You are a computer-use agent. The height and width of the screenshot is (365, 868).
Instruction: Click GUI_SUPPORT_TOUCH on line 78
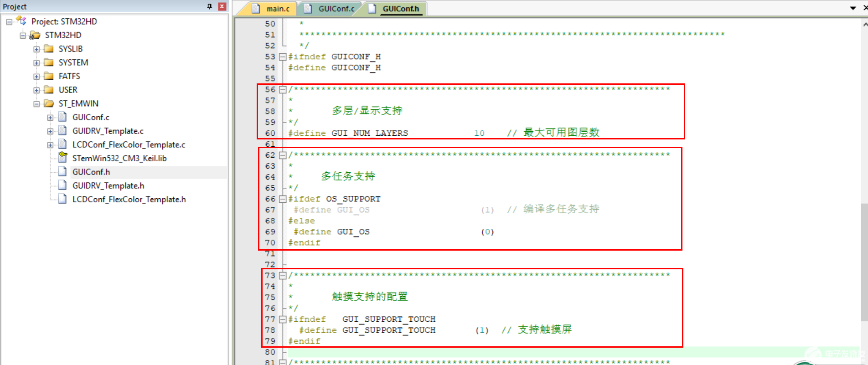click(x=389, y=330)
